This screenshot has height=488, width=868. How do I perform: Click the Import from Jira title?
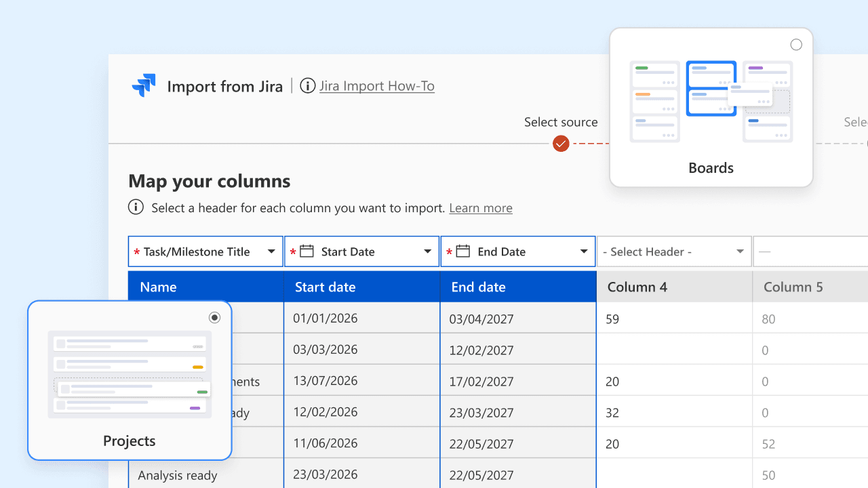point(224,86)
